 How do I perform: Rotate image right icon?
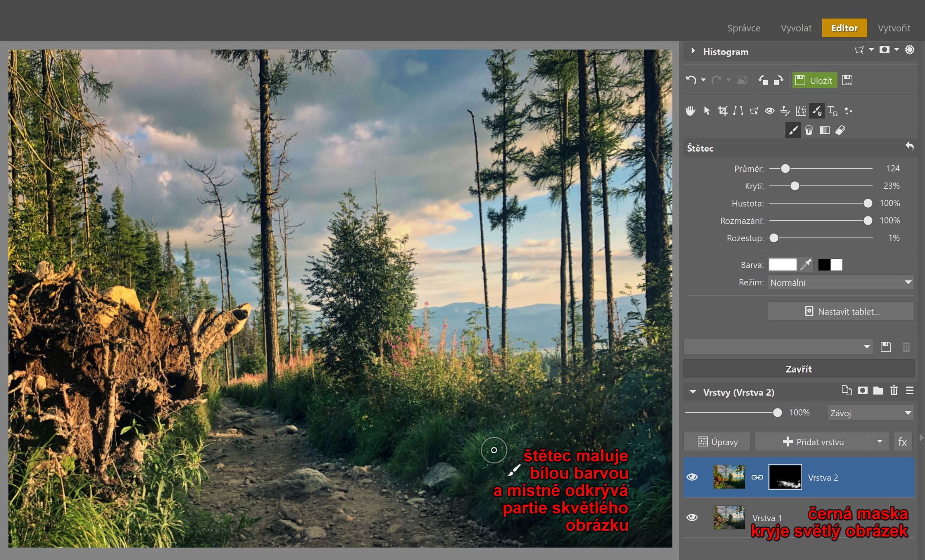[x=778, y=80]
